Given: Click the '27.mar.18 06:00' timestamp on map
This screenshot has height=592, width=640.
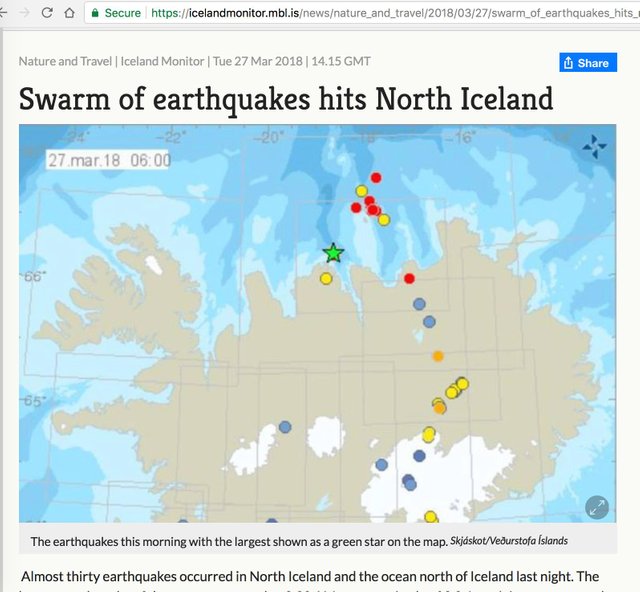Looking at the screenshot, I should coord(109,160).
